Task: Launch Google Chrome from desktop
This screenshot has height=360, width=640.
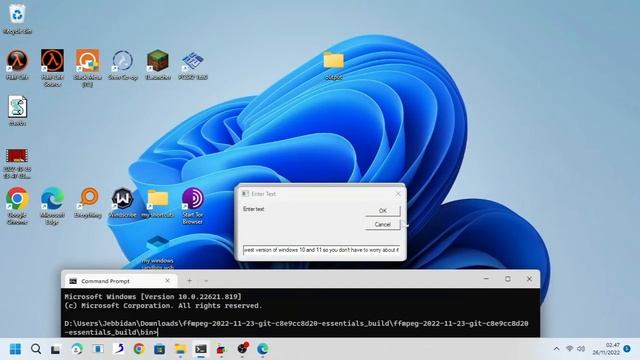Action: [17, 205]
